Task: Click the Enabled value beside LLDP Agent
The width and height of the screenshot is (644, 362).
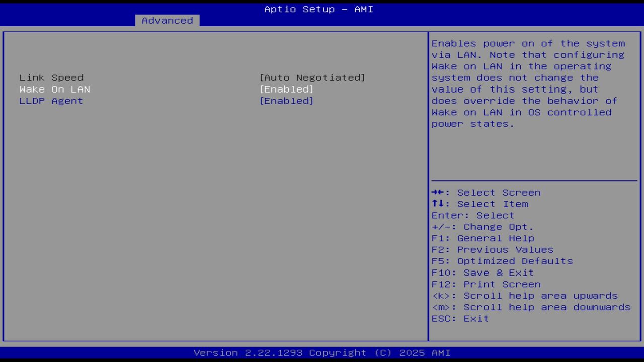Action: pyautogui.click(x=287, y=101)
